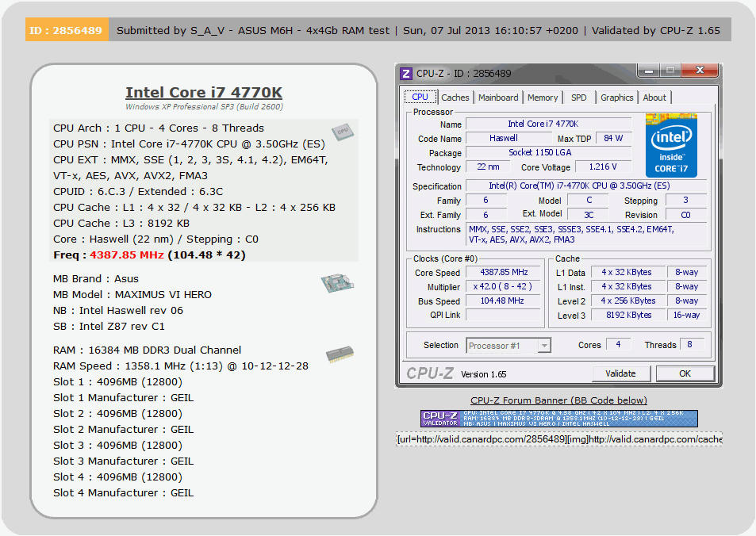Click the Stepping value 3
Viewport: 756px width, 536px height.
coord(685,200)
